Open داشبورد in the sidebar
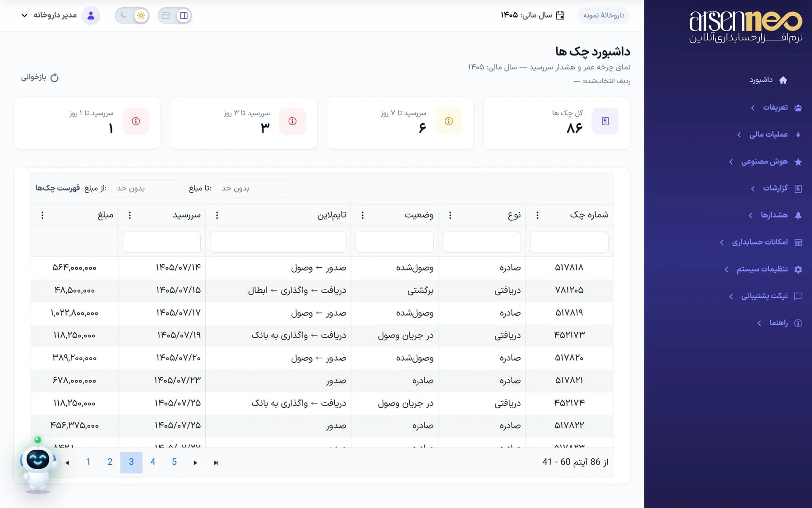812x508 pixels. pyautogui.click(x=768, y=80)
